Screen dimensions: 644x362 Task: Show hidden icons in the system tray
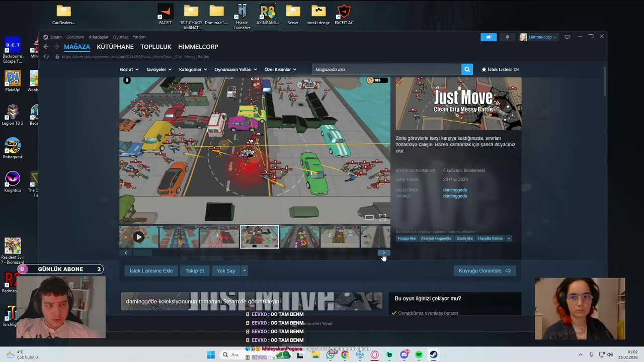pos(580,355)
